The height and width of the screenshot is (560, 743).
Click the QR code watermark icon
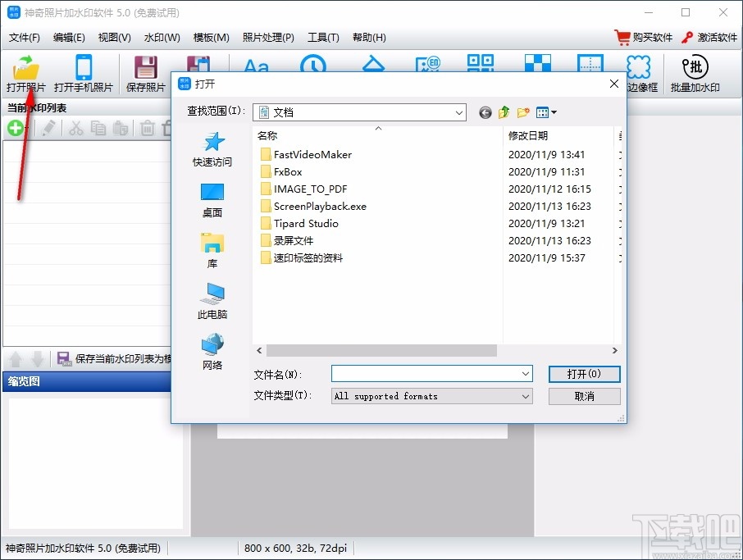click(x=481, y=63)
